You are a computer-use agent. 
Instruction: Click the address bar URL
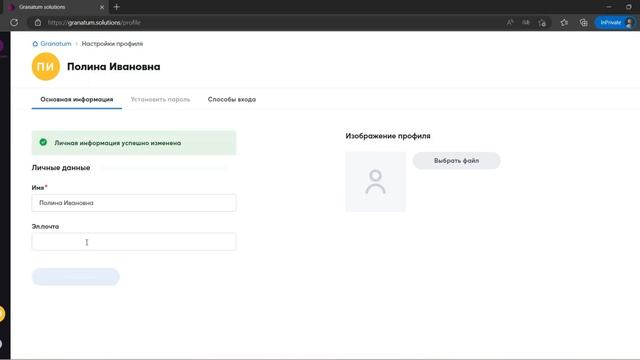click(x=94, y=22)
